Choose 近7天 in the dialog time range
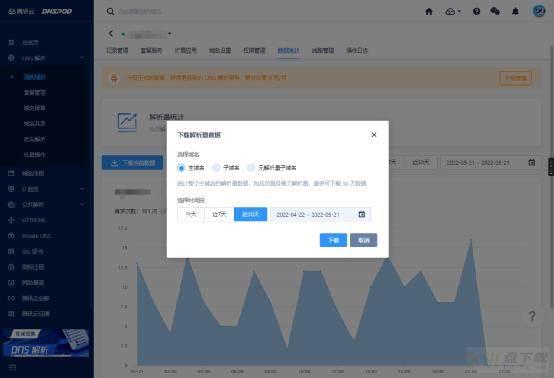 [219, 214]
